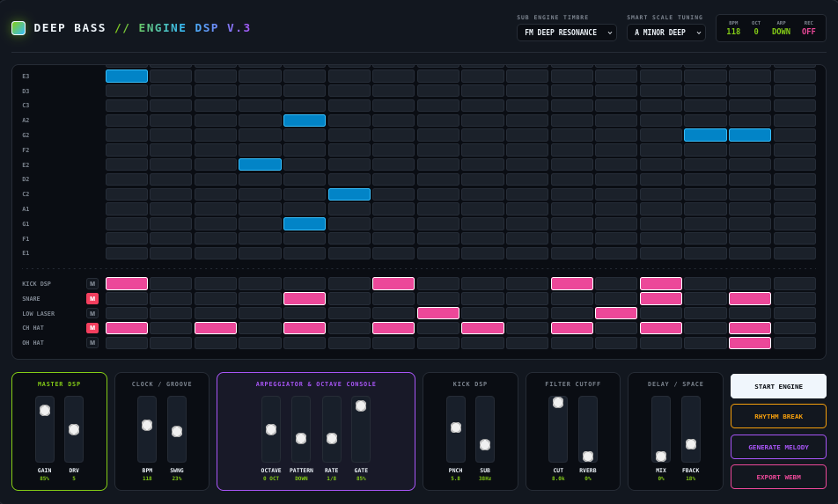Click the PATTERN slider knob
The height and width of the screenshot is (504, 838).
point(301,438)
